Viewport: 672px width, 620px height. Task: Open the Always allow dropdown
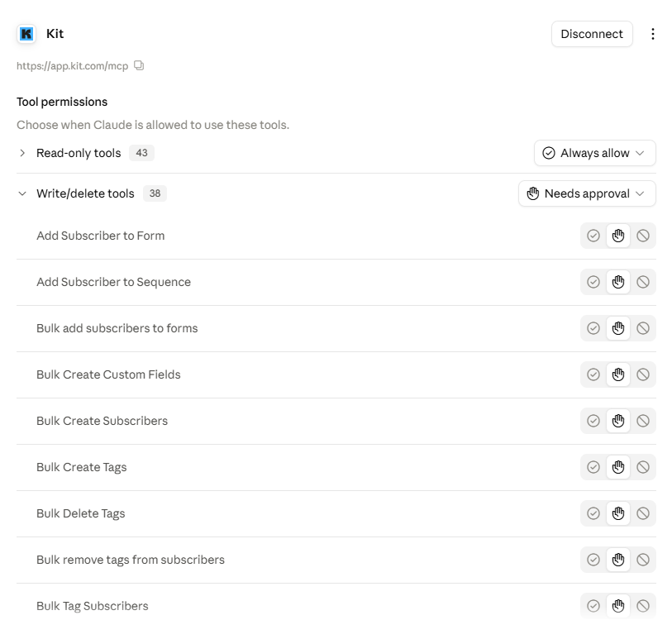click(x=594, y=153)
